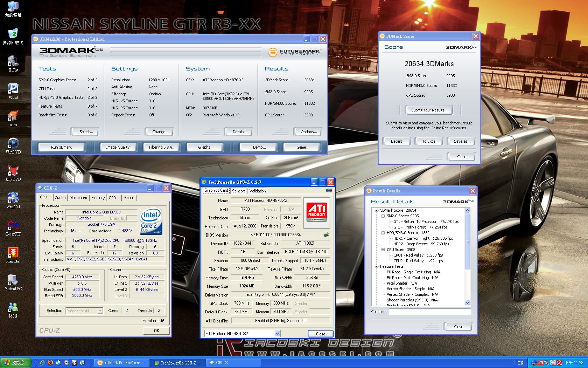
Task: Click the Comment input field
Action: click(430, 312)
